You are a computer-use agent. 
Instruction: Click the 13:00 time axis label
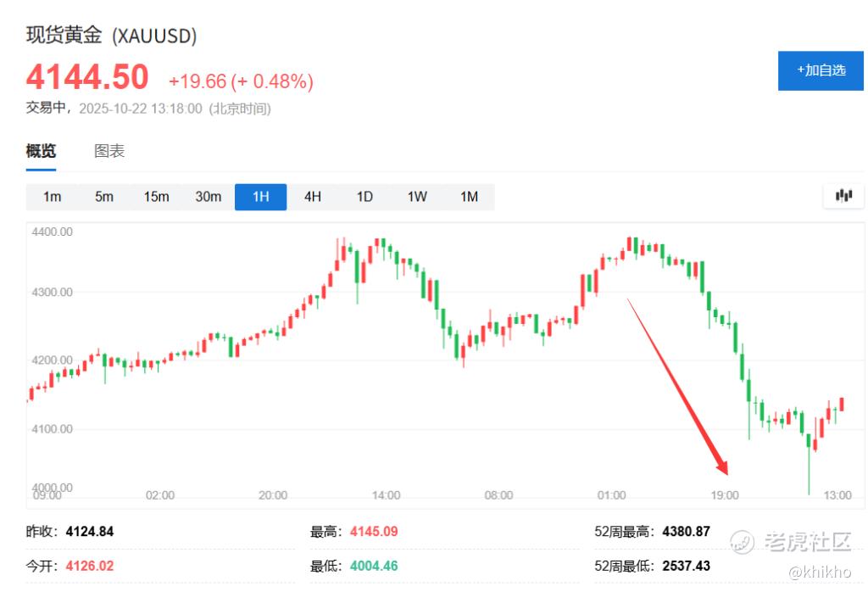coord(837,495)
